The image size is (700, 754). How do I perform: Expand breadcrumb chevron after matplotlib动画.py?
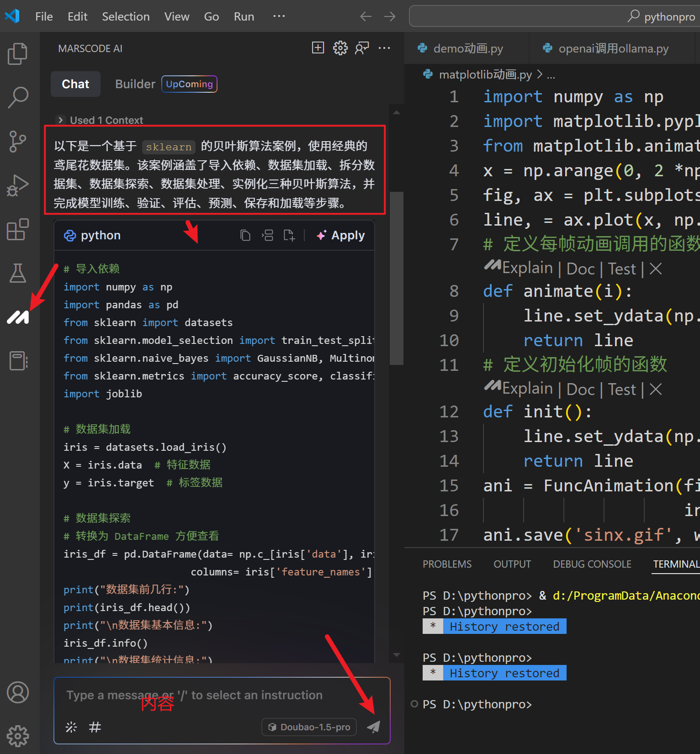click(x=540, y=74)
